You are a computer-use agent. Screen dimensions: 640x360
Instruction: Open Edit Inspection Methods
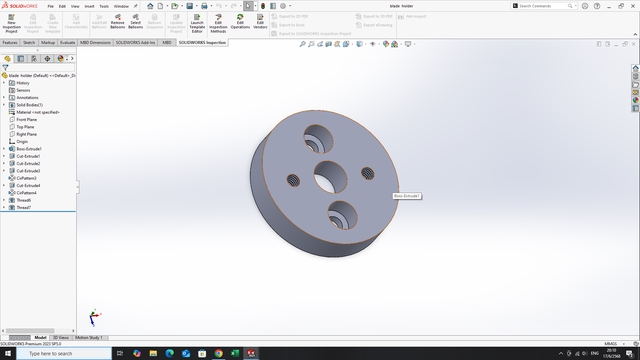(x=218, y=23)
